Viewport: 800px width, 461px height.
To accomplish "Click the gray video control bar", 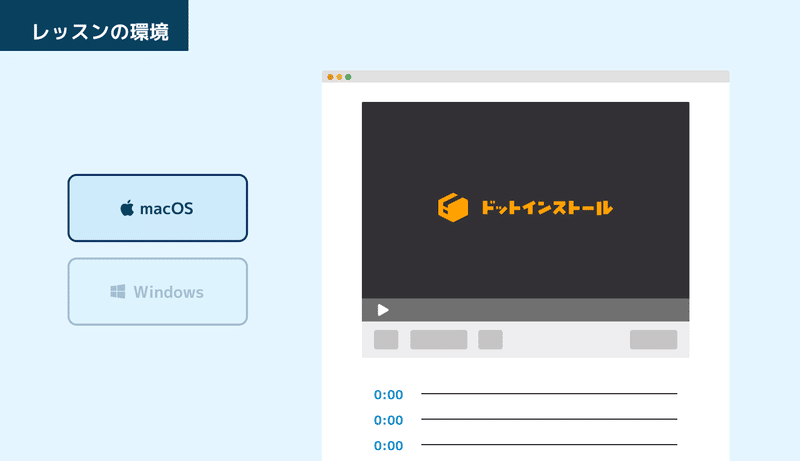I will pyautogui.click(x=526, y=310).
